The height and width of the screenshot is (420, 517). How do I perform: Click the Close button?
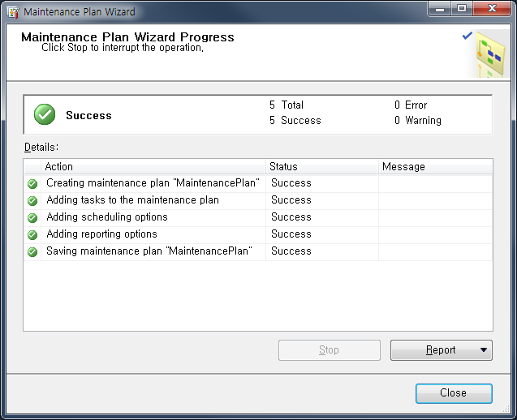pos(454,393)
